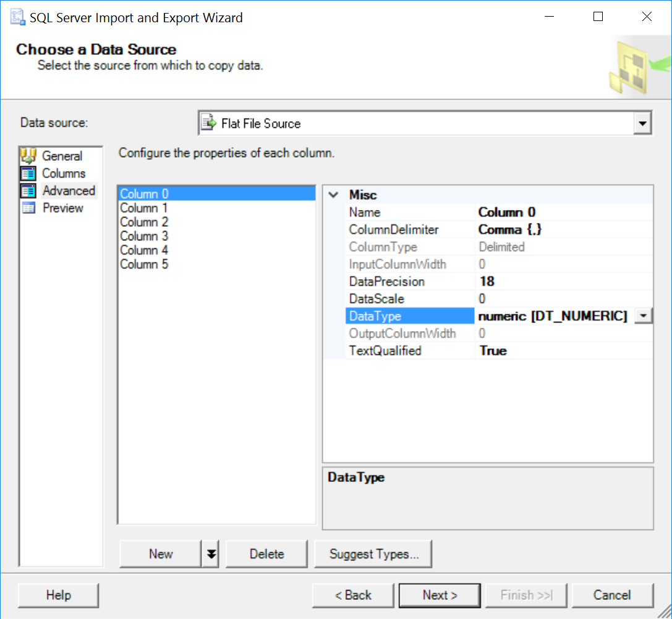Click the Advanced page icon in sidebar
672x619 pixels.
[29, 191]
